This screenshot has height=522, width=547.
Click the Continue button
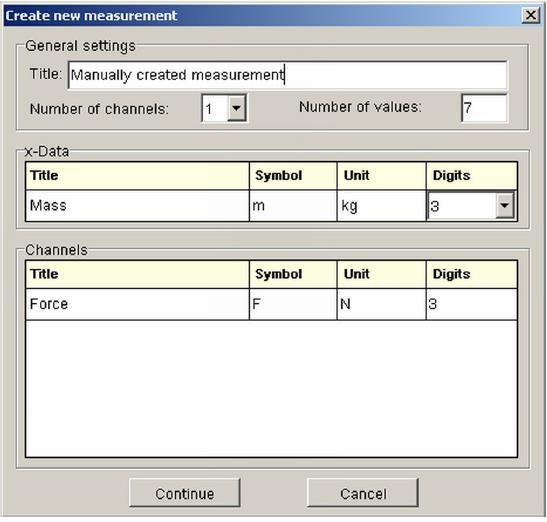click(185, 493)
